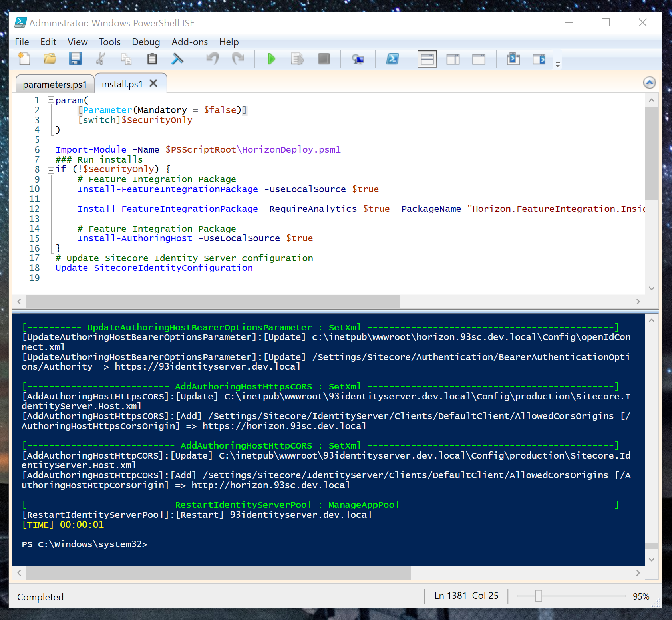672x620 pixels.
Task: Click the Completed status text
Action: tap(40, 597)
